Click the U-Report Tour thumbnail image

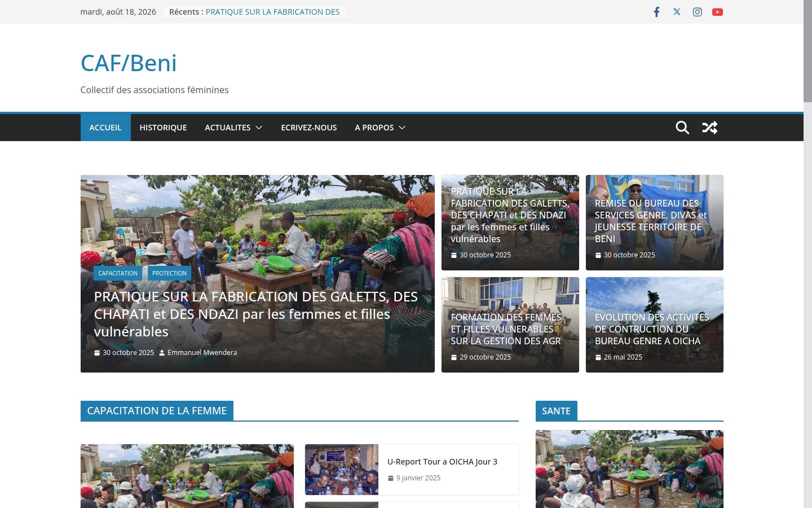click(x=342, y=470)
